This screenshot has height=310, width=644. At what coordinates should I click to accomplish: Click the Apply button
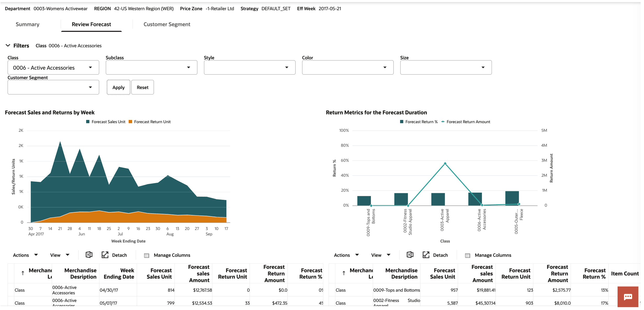click(x=118, y=87)
